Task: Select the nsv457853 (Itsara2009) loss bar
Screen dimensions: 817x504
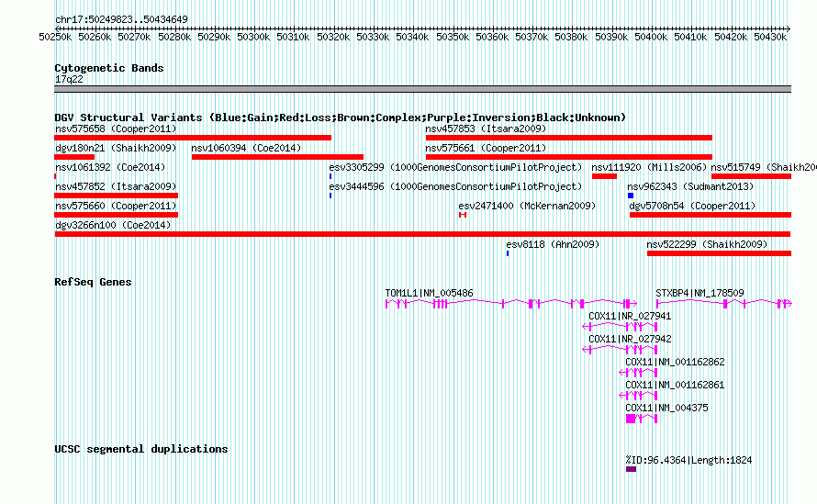Action: click(x=569, y=138)
